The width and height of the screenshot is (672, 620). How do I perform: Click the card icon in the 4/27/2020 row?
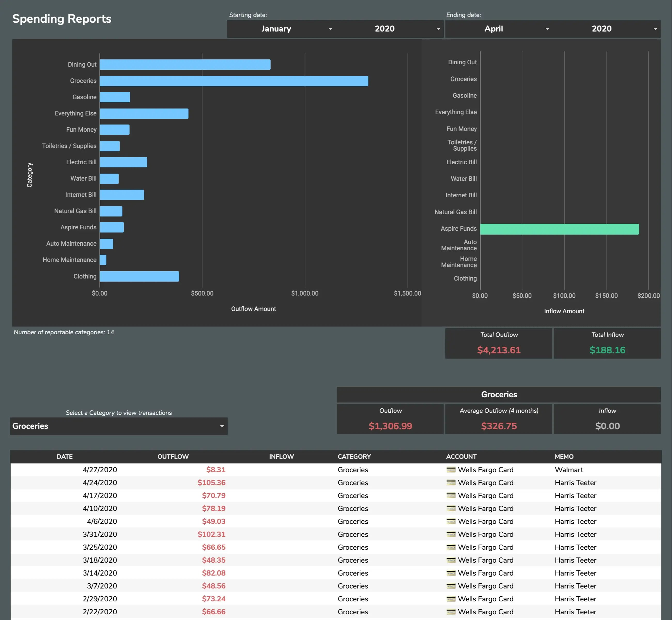(x=451, y=470)
